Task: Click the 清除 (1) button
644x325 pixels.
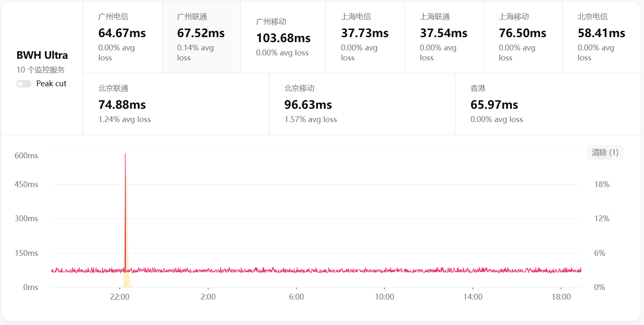Action: pos(605,152)
